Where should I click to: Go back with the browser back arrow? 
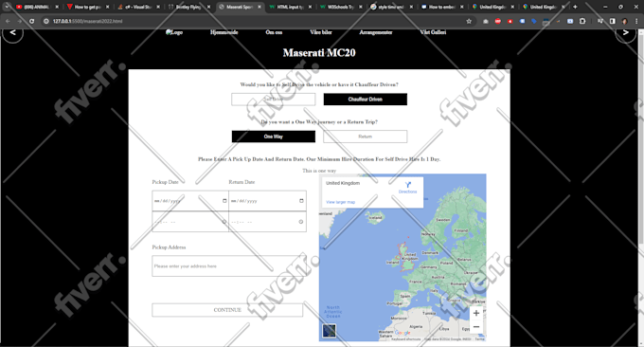pos(8,21)
